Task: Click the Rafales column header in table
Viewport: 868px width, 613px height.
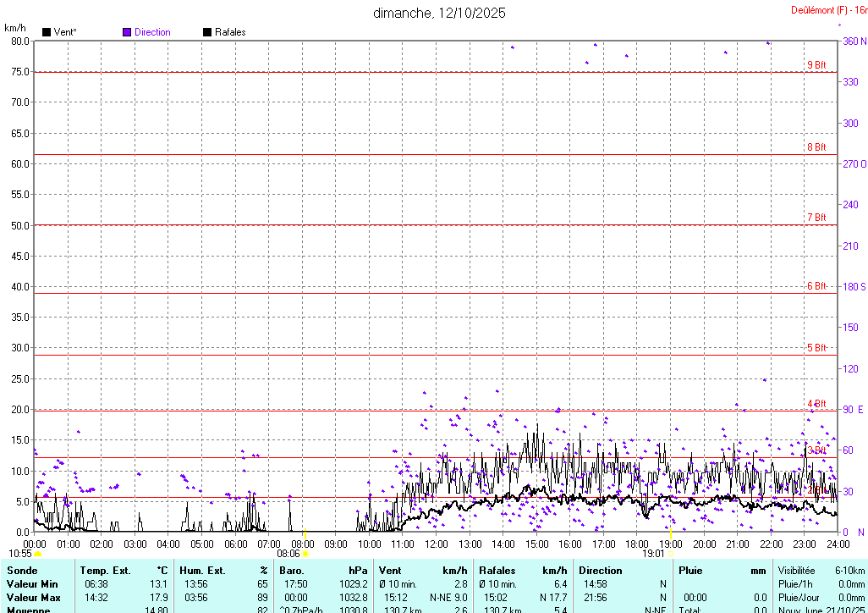Action: click(x=497, y=571)
